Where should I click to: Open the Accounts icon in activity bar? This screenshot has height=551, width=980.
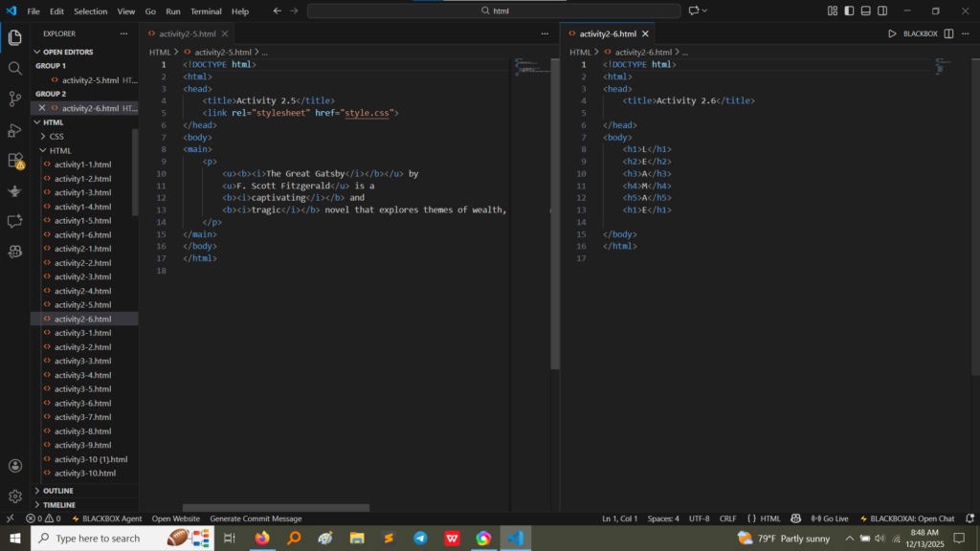point(15,466)
